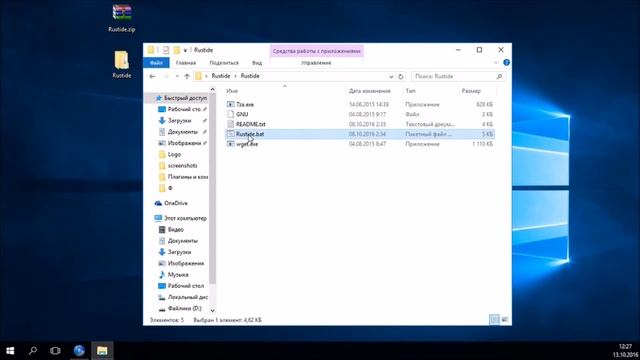Open the Файл ribbon tab

point(156,63)
